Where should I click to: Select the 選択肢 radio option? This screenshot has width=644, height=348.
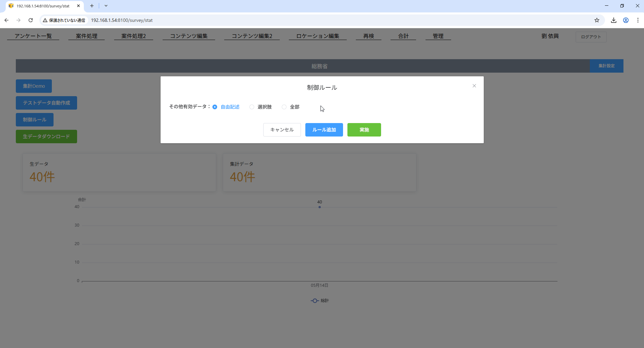(x=252, y=107)
